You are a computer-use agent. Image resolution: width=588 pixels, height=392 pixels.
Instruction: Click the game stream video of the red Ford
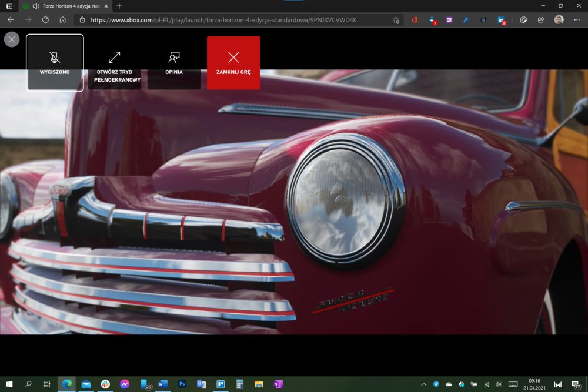294,202
